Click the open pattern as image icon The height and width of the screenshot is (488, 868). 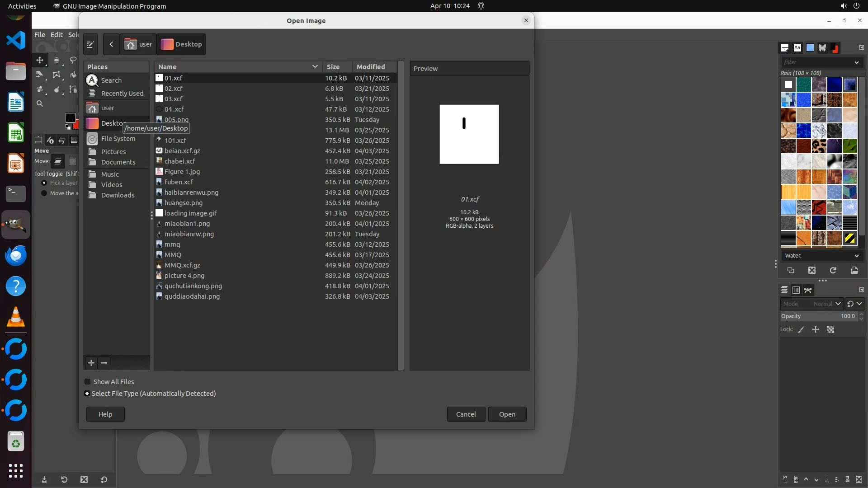point(854,270)
